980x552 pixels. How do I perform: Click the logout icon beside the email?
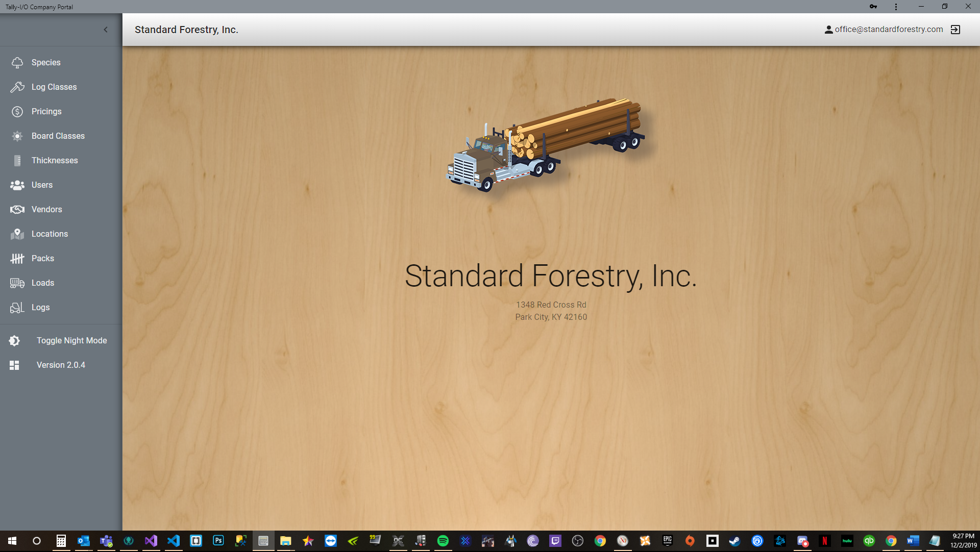tap(955, 30)
